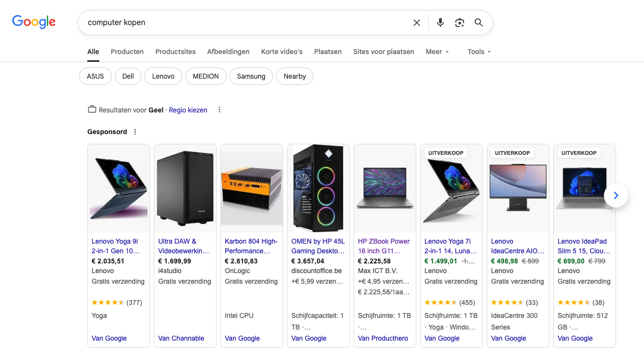Click the (33) star rating on IdeaCentre
This screenshot has height=358, width=644.
(514, 303)
